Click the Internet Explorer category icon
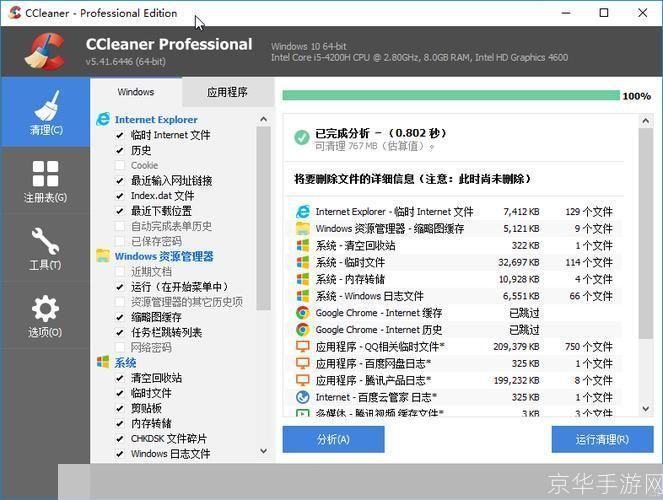 103,120
